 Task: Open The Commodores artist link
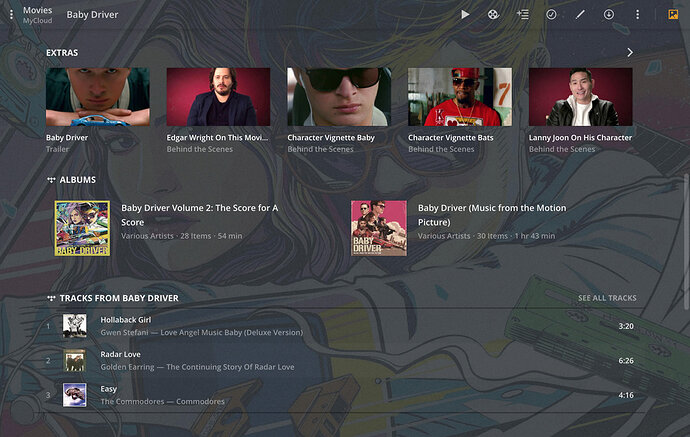tap(132, 401)
